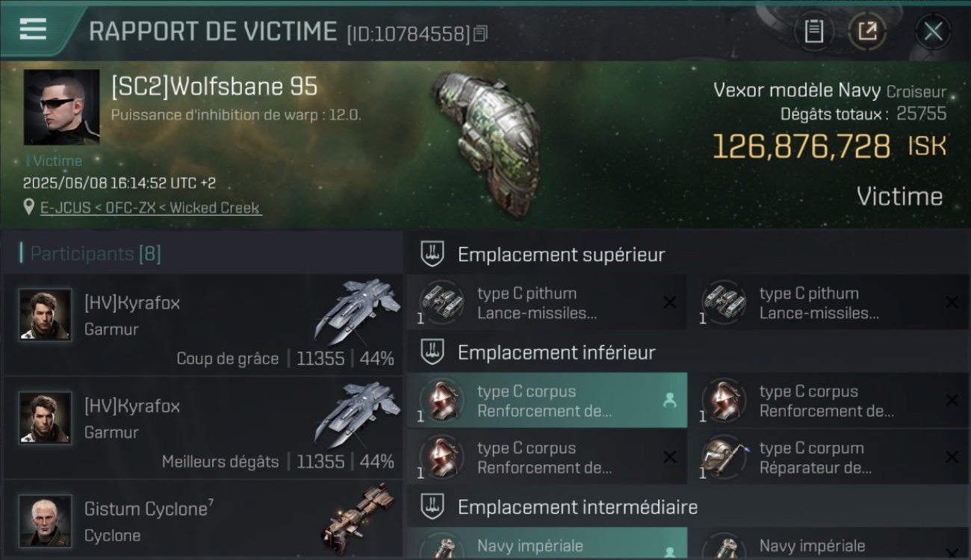
Task: Select first pithum Lance-missiles module
Action: tap(547, 302)
